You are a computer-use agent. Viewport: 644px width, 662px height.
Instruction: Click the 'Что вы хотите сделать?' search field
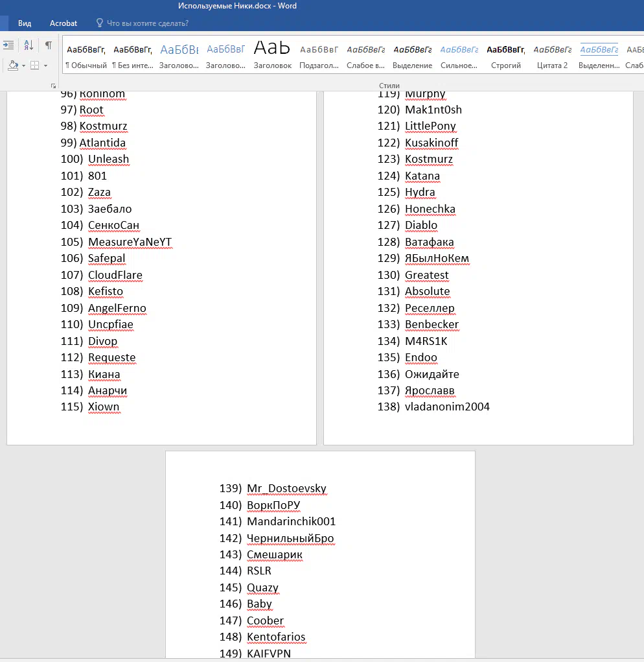[148, 23]
